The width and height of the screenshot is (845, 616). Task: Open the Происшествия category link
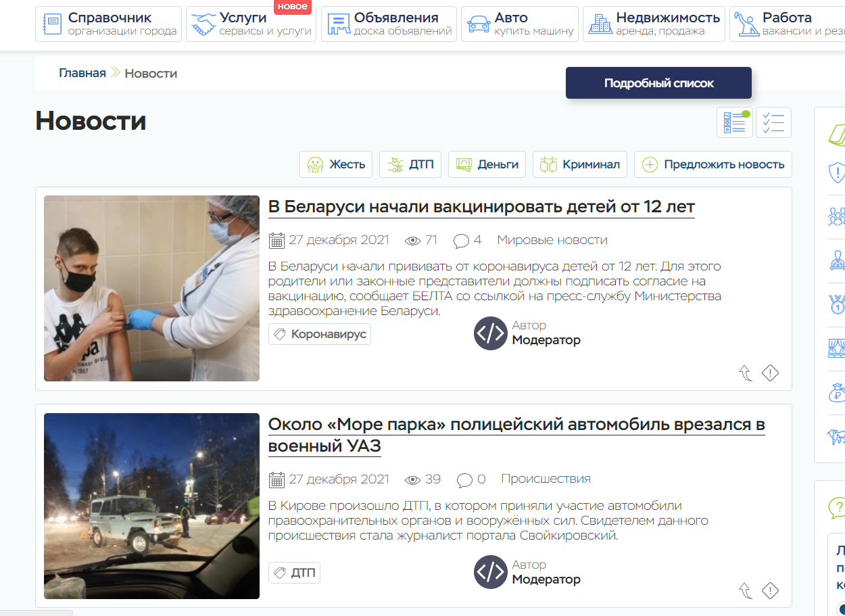[x=546, y=479]
